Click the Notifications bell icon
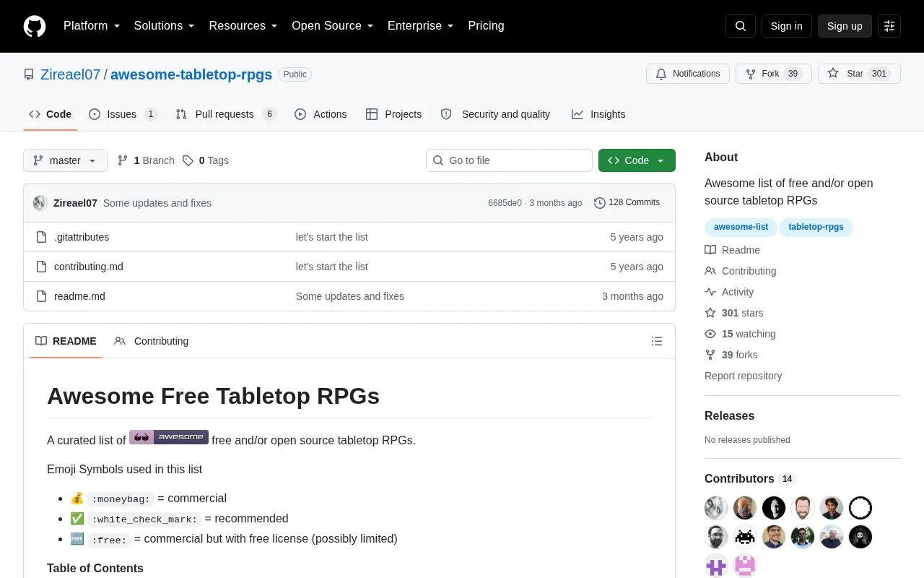The image size is (924, 578). coord(661,74)
